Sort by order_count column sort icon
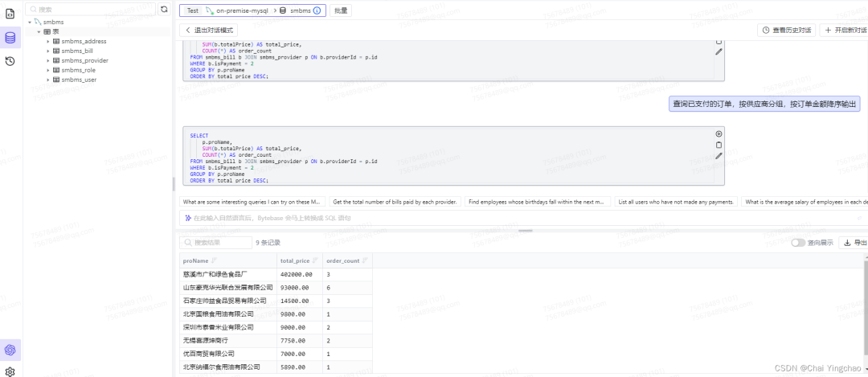868x377 pixels. click(x=364, y=260)
